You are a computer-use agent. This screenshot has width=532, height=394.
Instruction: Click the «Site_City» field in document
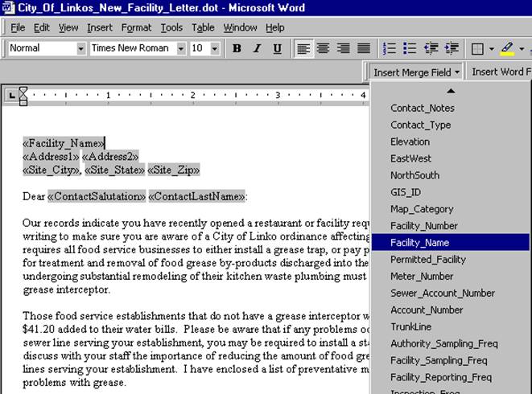(x=51, y=170)
